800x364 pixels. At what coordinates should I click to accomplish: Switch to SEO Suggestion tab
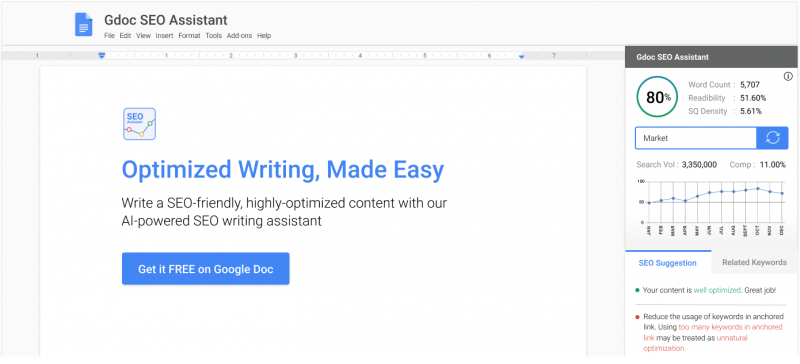(667, 263)
